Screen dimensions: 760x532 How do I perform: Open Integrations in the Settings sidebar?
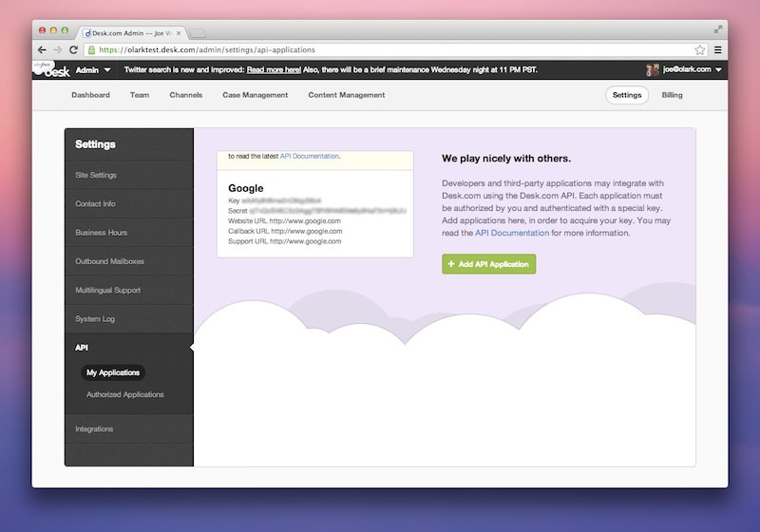(x=94, y=429)
